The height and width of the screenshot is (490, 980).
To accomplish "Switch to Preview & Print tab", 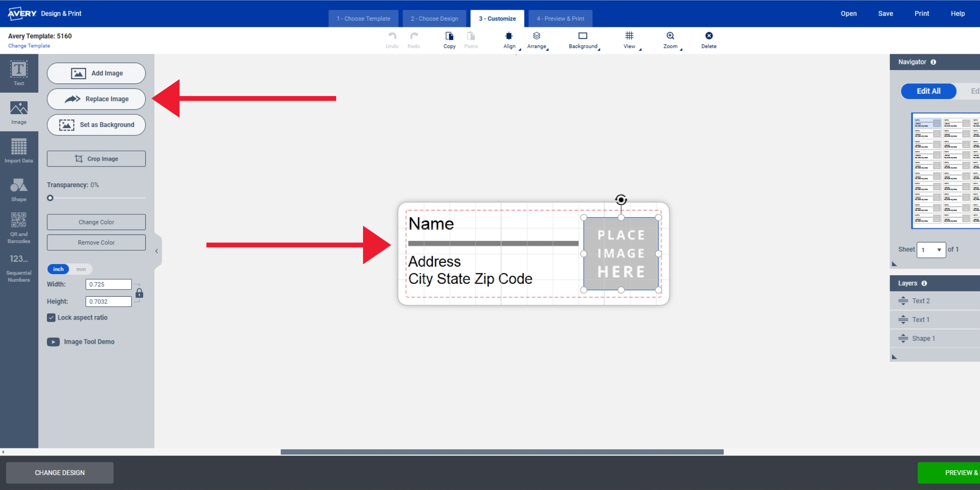I will [x=560, y=18].
